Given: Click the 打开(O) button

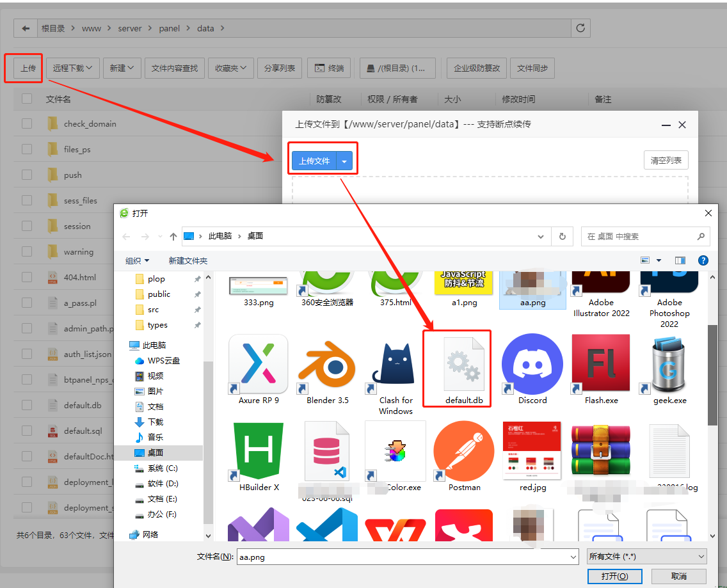Looking at the screenshot, I should tap(614, 576).
